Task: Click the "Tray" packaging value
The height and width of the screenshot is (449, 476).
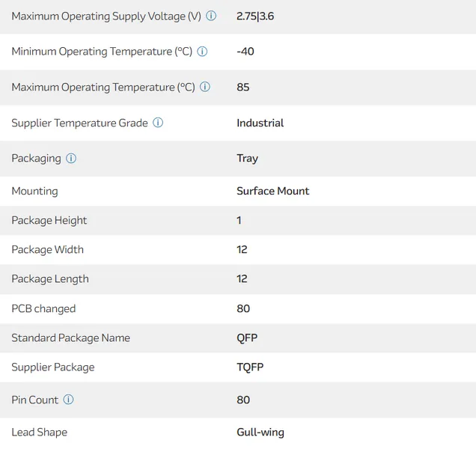Action: click(x=247, y=159)
